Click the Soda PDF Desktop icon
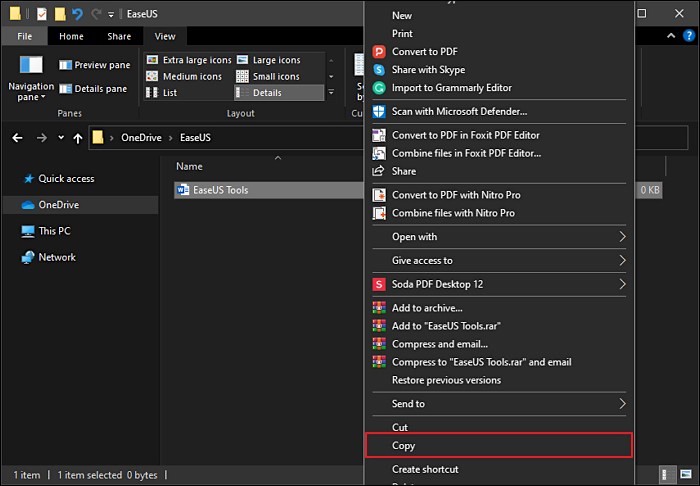The width and height of the screenshot is (700, 486). 379,284
